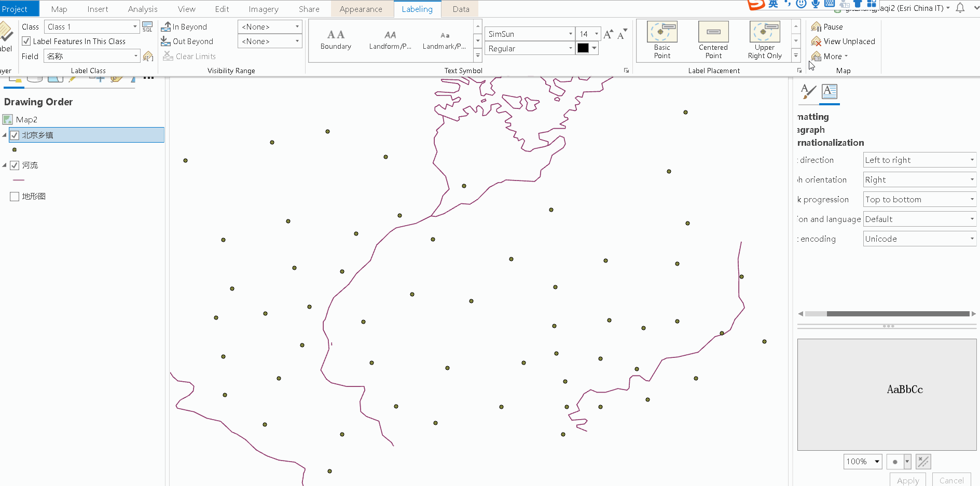Select the Basic Point label placement style
This screenshot has height=486, width=980.
[662, 40]
